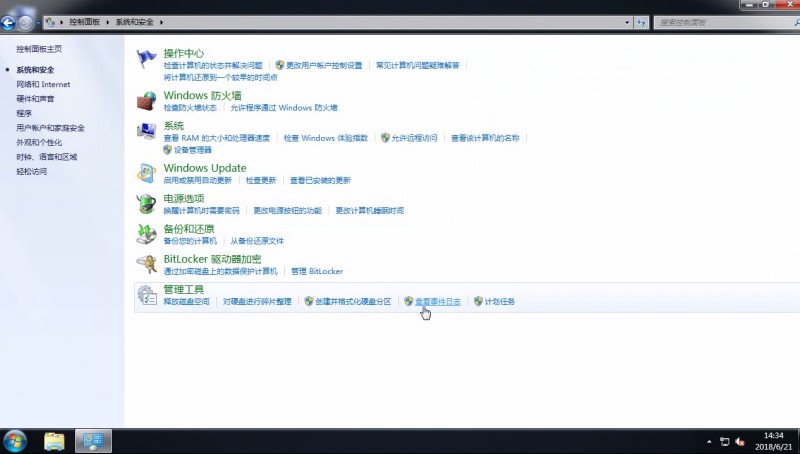Select 用户帐户和家庭安全 in sidebar
Screen dimensions: 800x454
pyautogui.click(x=51, y=128)
